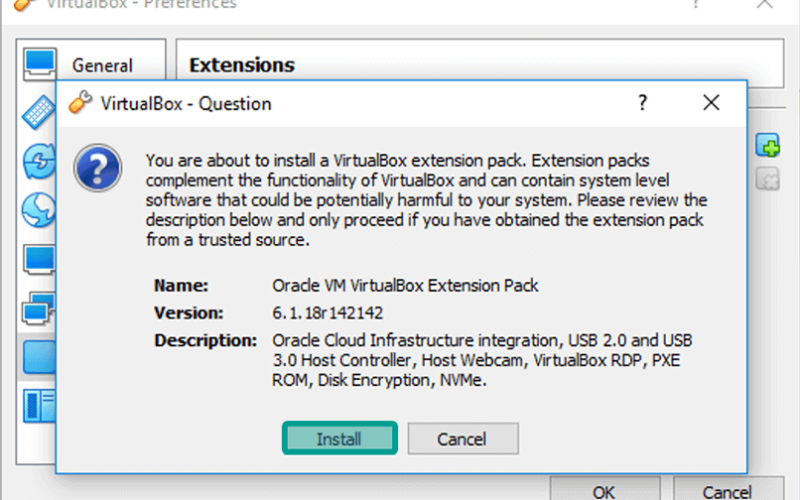Screen dimensions: 800x500
Task: Close the VirtualBox Question dialog
Action: [711, 103]
